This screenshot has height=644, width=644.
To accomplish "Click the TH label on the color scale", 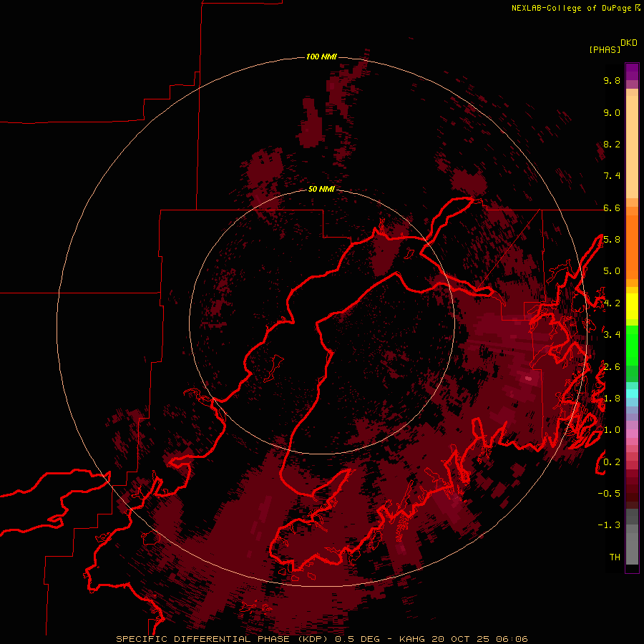I will coord(615,557).
